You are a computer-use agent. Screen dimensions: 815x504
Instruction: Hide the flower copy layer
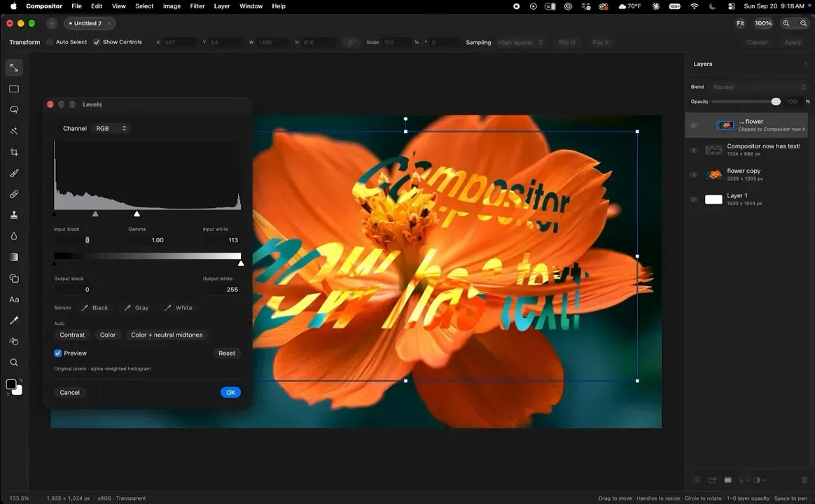pos(693,174)
